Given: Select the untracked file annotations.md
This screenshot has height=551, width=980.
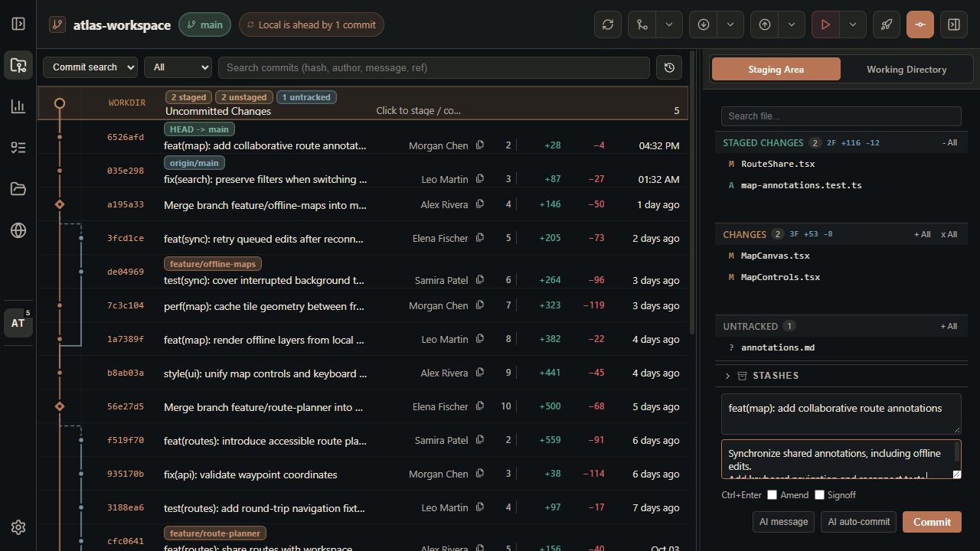Looking at the screenshot, I should coord(841,347).
